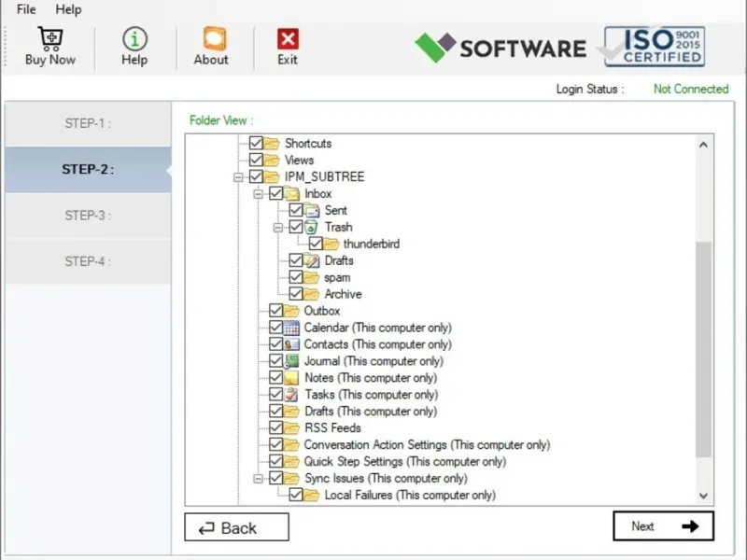The image size is (747, 560).
Task: Click the Outbox folder icon
Action: (x=291, y=311)
